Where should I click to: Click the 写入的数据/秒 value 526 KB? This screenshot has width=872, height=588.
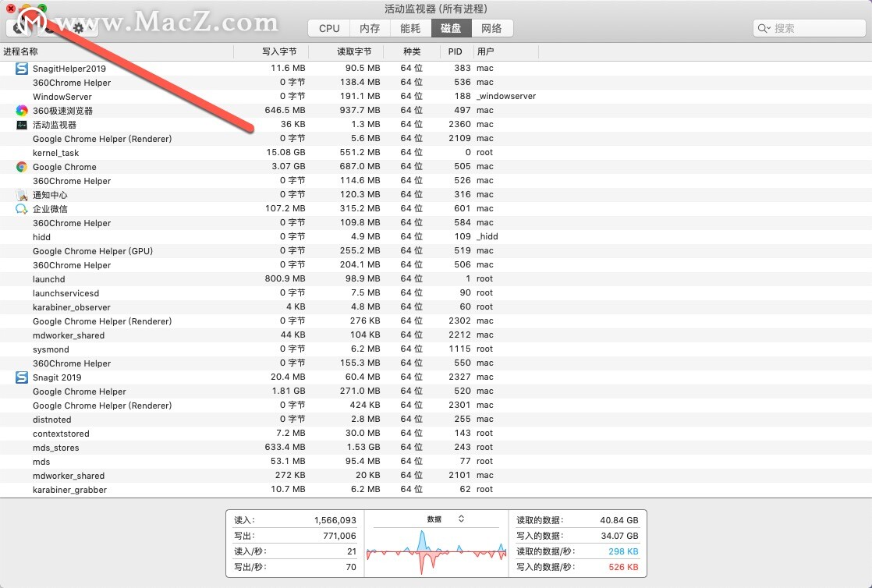click(623, 567)
